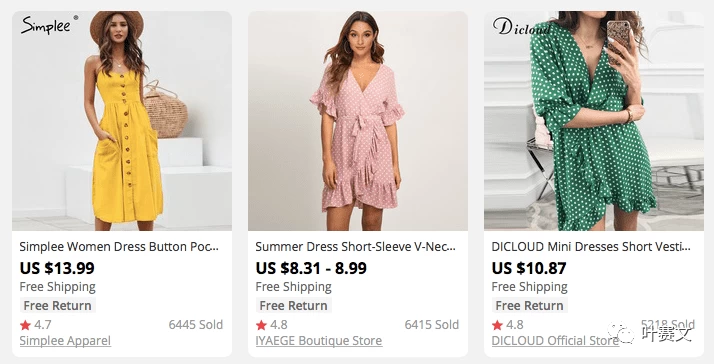Click the red star above DICLOUD Official Store
The width and height of the screenshot is (714, 364).
(x=497, y=325)
